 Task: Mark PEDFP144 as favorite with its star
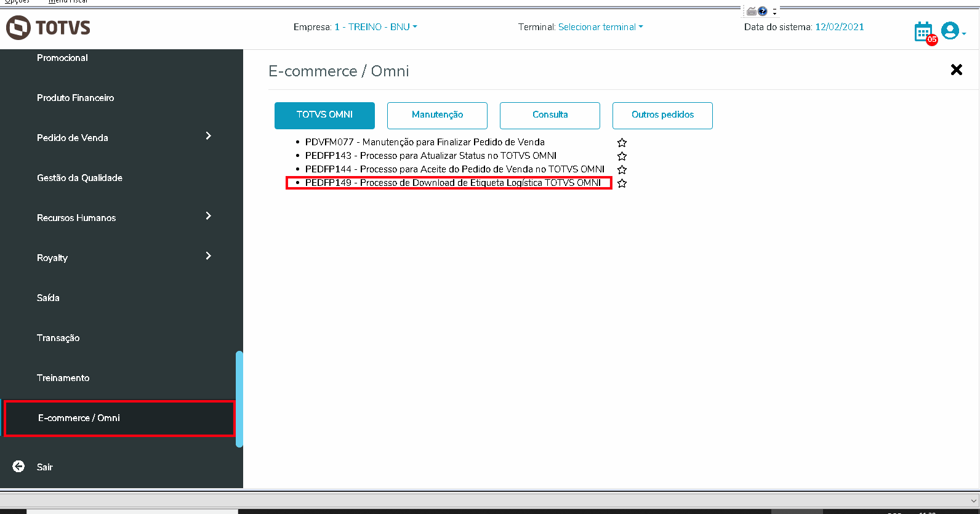[x=622, y=170]
